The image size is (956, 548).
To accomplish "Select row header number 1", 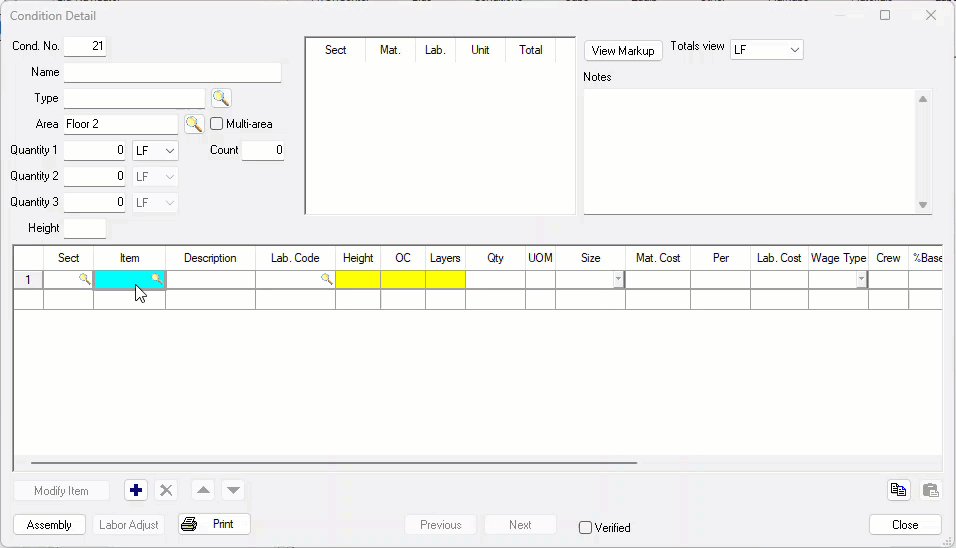I will pos(28,279).
